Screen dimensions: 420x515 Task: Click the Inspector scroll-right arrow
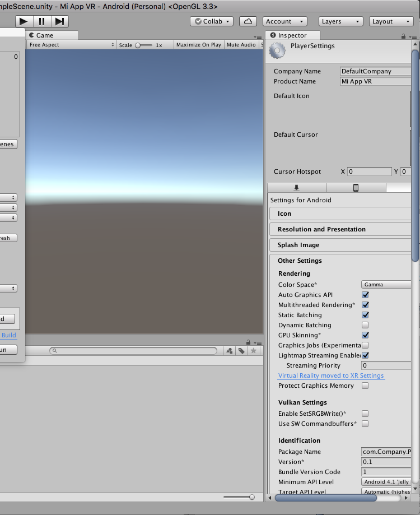click(406, 498)
